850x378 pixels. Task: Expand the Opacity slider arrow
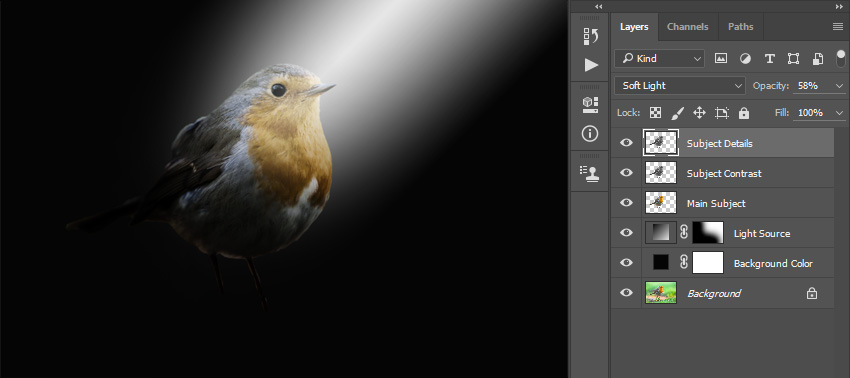pos(840,86)
